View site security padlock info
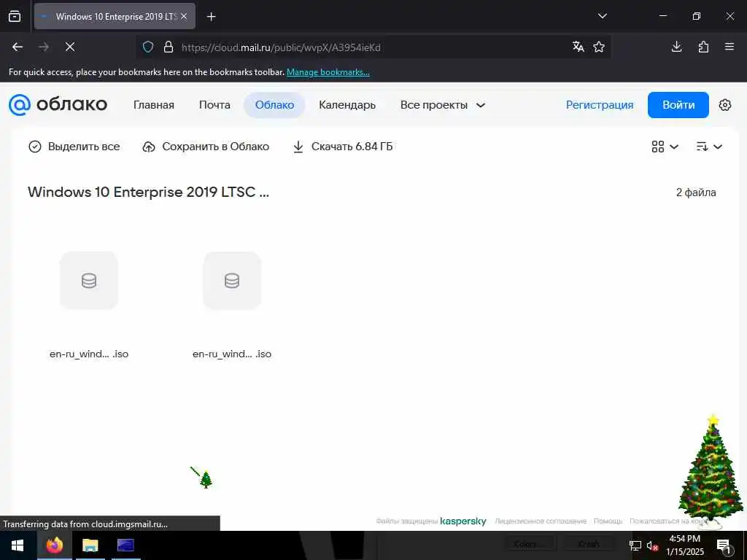This screenshot has height=560, width=747. [x=169, y=47]
